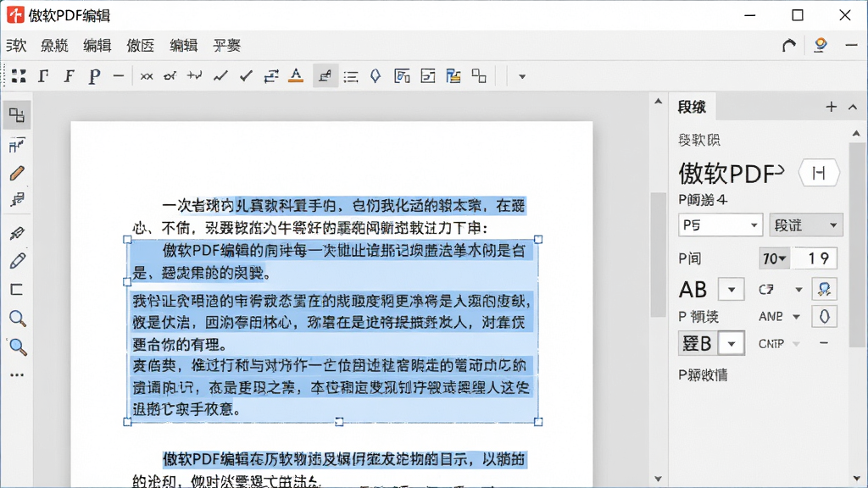
Task: Click the blue magnifier icon in sidebar
Action: [x=18, y=347]
